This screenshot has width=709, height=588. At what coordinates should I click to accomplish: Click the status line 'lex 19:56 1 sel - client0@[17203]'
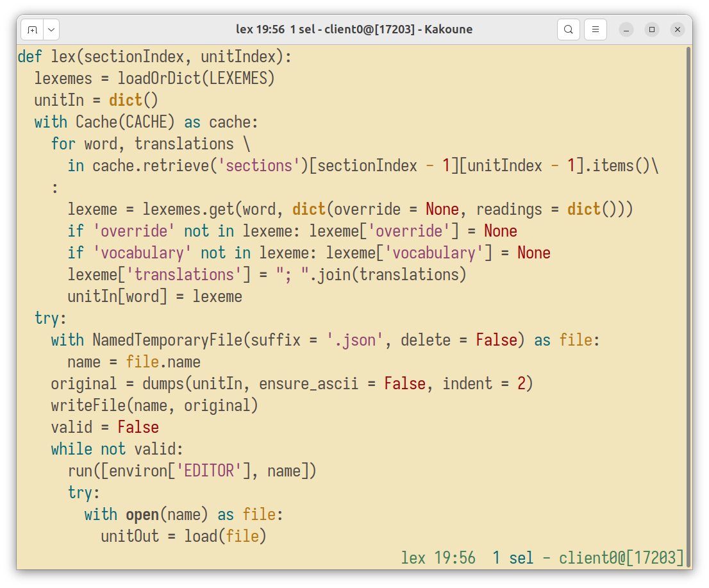pyautogui.click(x=542, y=558)
